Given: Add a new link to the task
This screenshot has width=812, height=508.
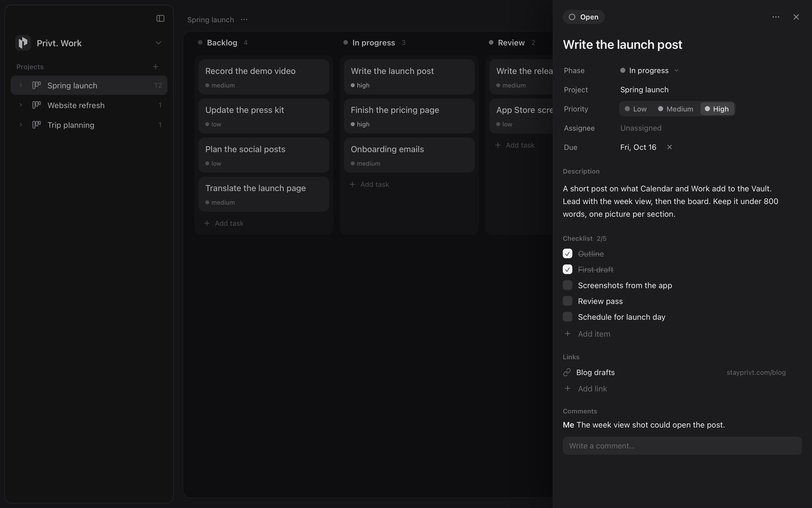Looking at the screenshot, I should pyautogui.click(x=586, y=389).
